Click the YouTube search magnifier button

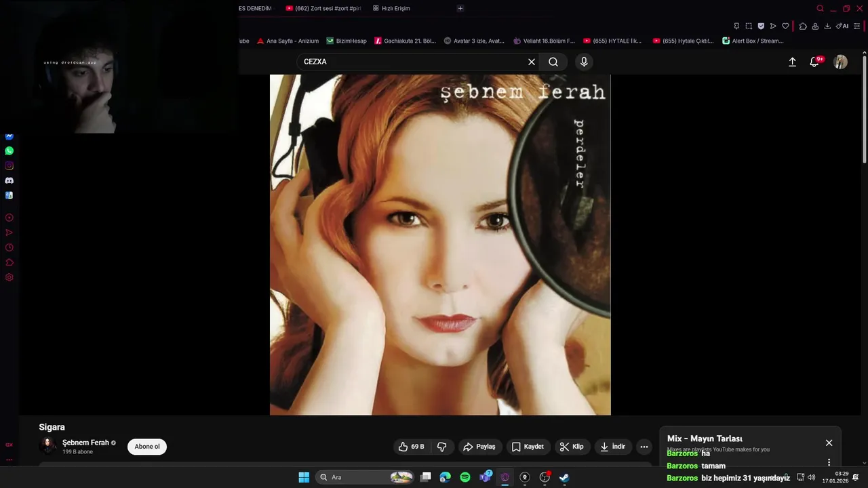pos(553,62)
